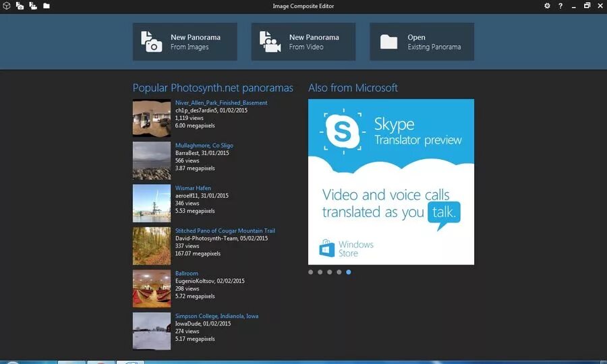This screenshot has height=364, width=607.
Task: Click 'Also from Microsoft' heading
Action: coord(353,88)
